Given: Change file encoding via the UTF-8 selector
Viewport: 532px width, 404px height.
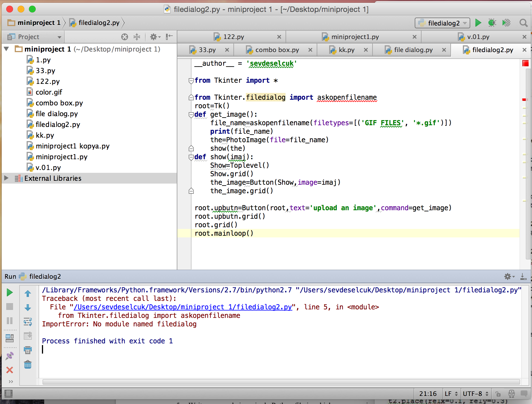Looking at the screenshot, I should click(x=475, y=394).
